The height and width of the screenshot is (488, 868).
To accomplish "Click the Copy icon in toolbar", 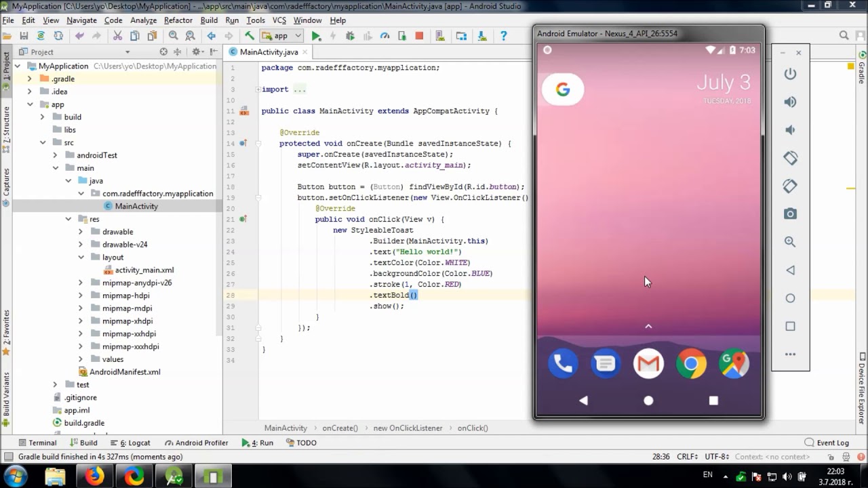I will (x=135, y=36).
